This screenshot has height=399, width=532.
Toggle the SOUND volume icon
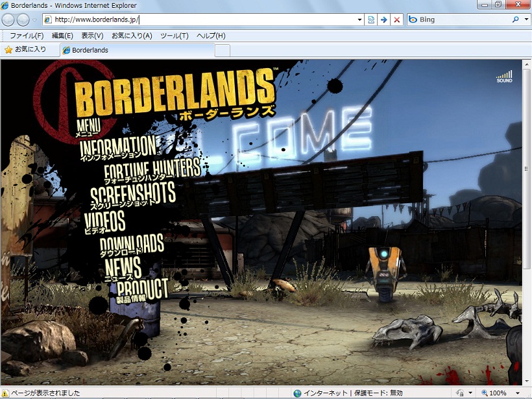click(505, 77)
